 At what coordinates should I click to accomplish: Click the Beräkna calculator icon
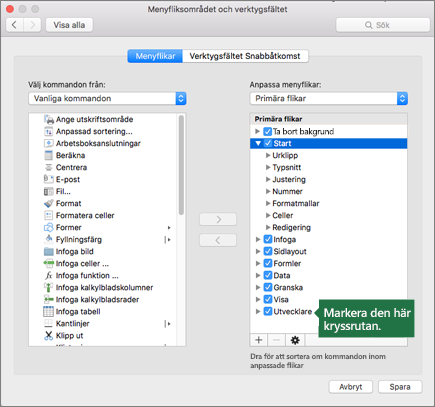click(x=49, y=155)
